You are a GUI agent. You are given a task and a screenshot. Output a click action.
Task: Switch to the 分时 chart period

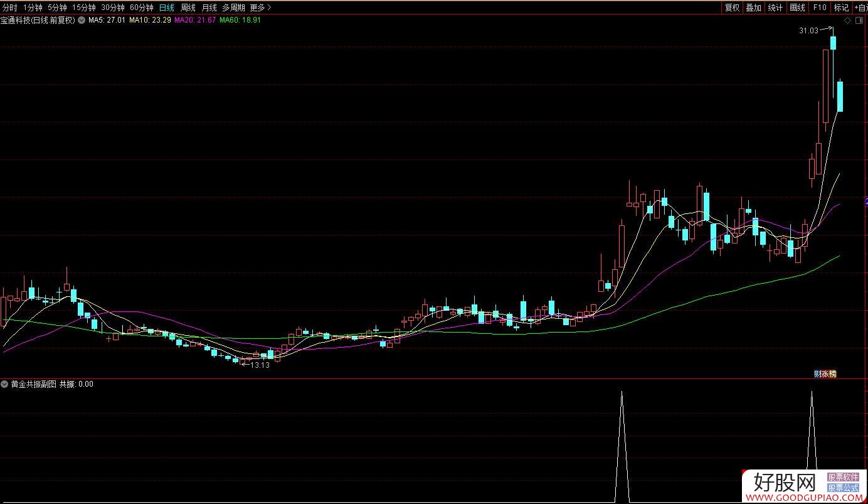10,8
